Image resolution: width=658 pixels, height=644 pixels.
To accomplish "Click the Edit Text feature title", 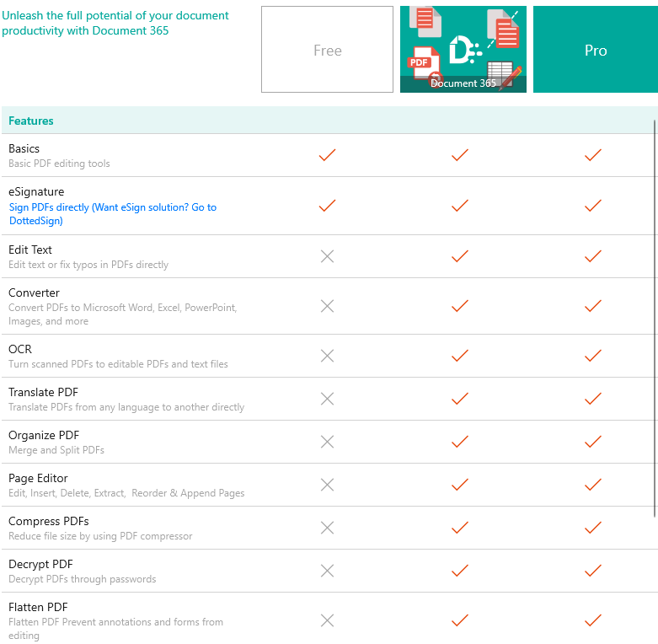I will point(30,250).
